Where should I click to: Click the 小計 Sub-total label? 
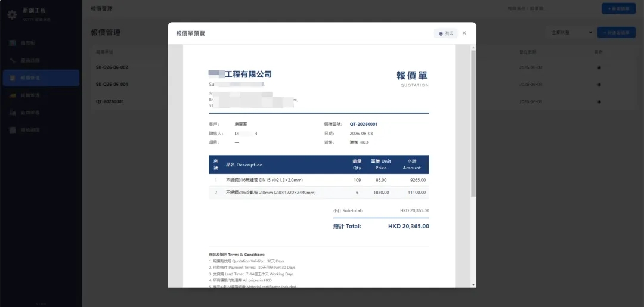(348, 210)
